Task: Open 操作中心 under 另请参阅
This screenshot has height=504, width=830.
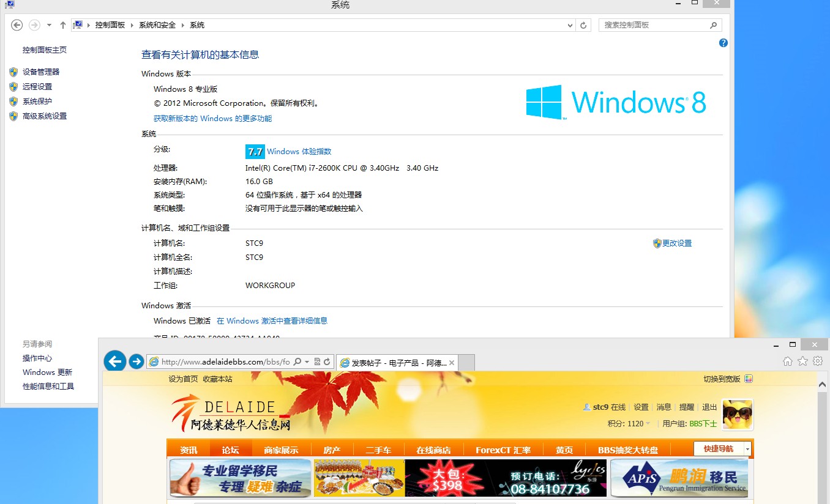Action: click(x=37, y=358)
